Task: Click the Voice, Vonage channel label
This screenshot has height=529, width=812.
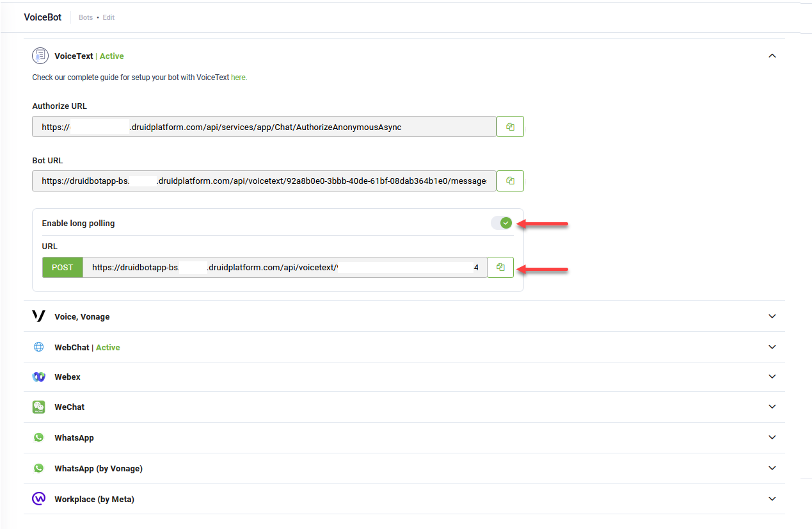Action: 82,317
